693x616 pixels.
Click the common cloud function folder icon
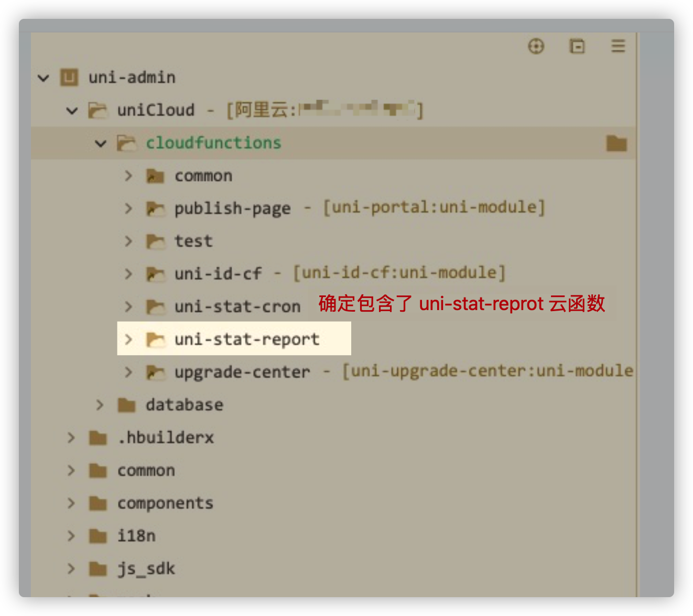(155, 176)
